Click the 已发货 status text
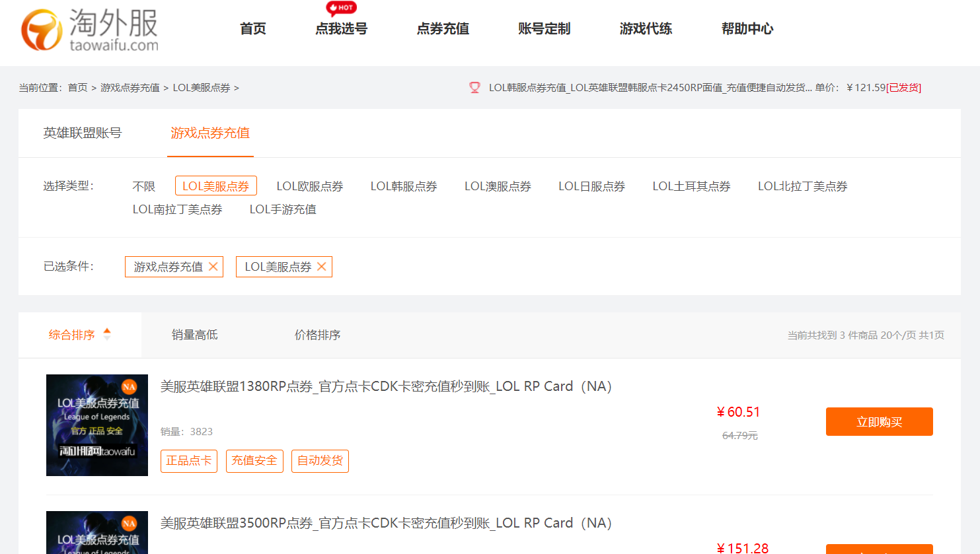 click(903, 88)
